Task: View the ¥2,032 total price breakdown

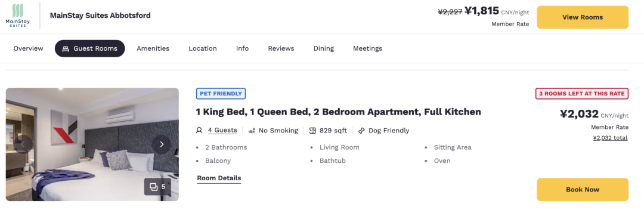Action: 611,138
